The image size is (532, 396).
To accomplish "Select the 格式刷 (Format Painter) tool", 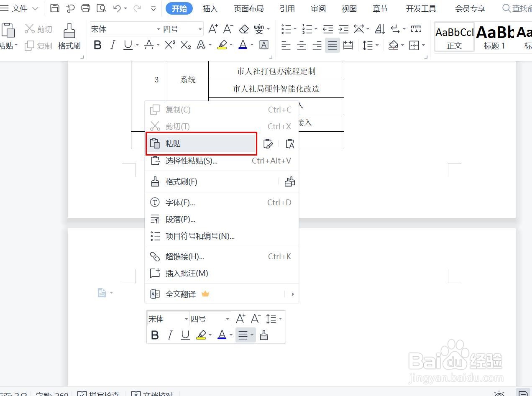I will pyautogui.click(x=69, y=36).
